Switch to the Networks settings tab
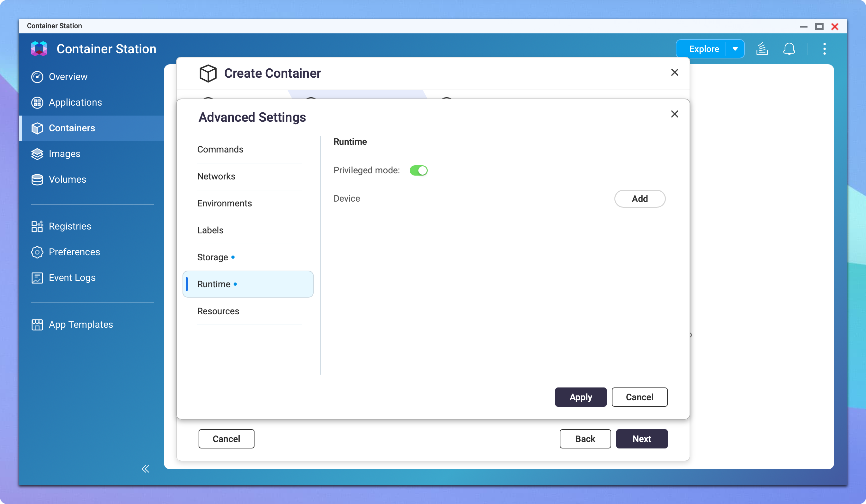The image size is (866, 504). coord(216,176)
